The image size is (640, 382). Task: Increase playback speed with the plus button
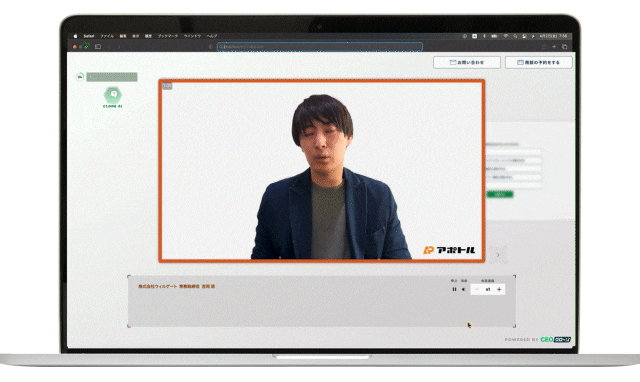499,289
